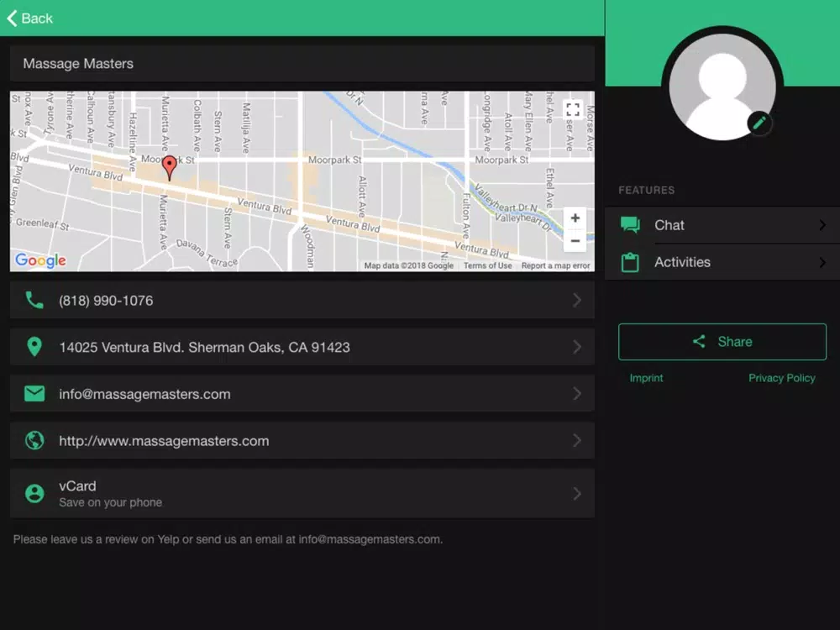The width and height of the screenshot is (840, 630).
Task: Click the vCard person icon
Action: pyautogui.click(x=34, y=493)
